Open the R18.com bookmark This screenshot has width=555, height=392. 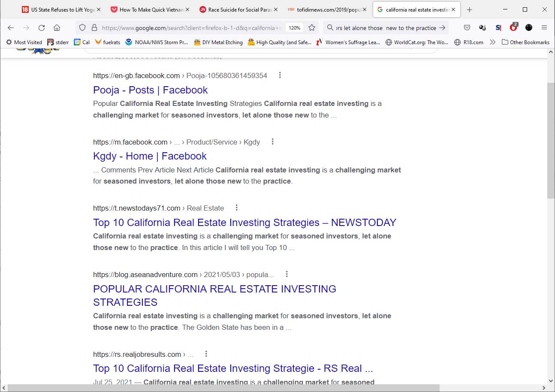pos(469,42)
